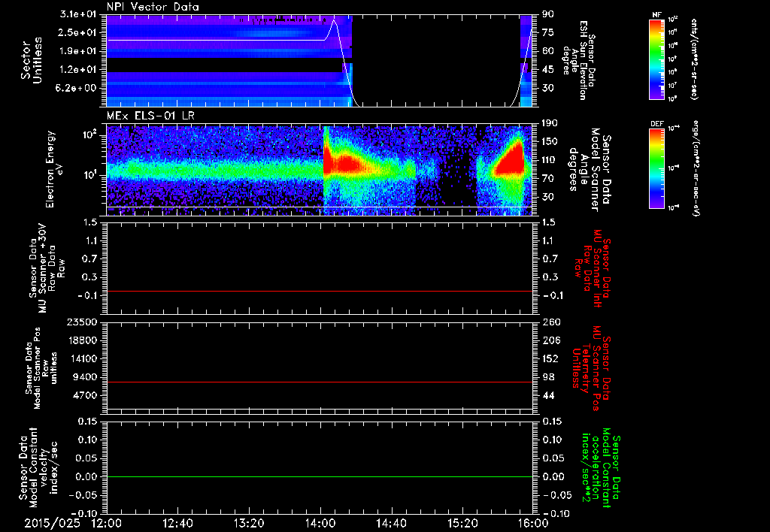Viewport: 770px width, 532px height.
Task: Click the red 'MU Scanner Inh Raw Data' title
Action: point(593,268)
